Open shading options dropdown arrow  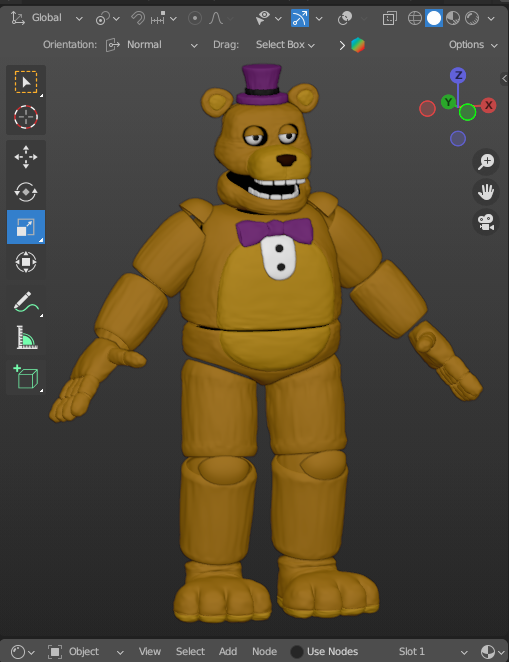point(491,19)
